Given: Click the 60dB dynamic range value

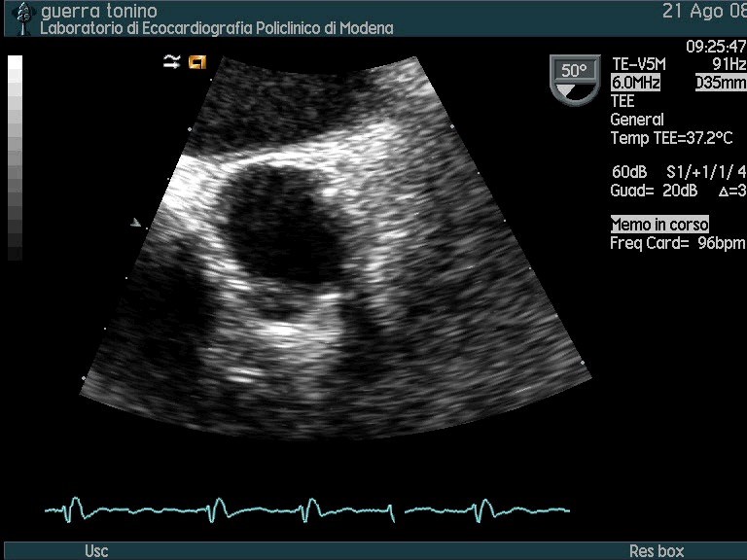Looking at the screenshot, I should [627, 172].
